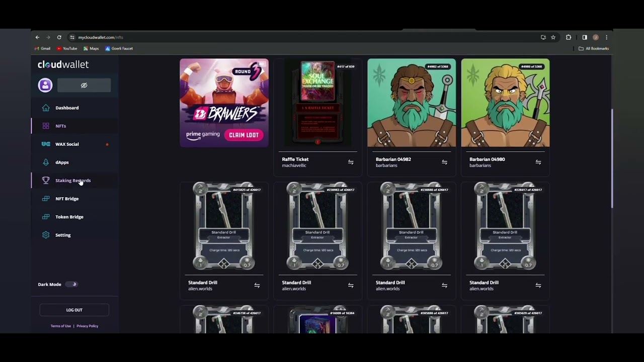Go back using the browser back arrow
The width and height of the screenshot is (644, 362).
pyautogui.click(x=37, y=37)
